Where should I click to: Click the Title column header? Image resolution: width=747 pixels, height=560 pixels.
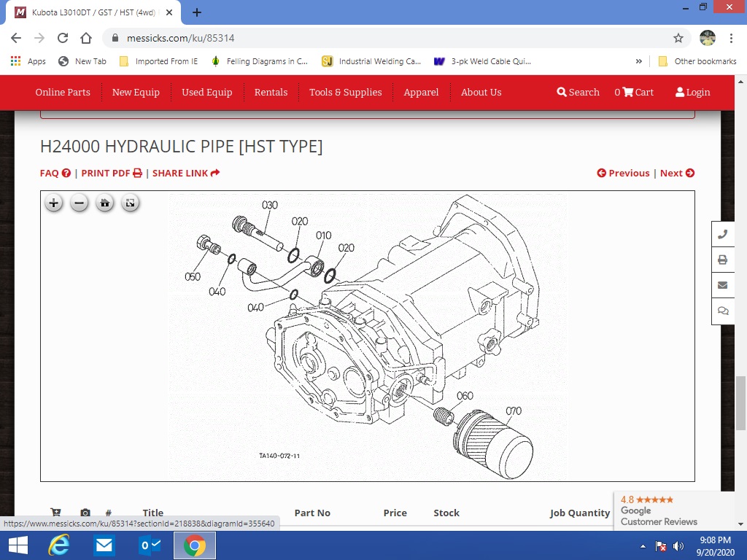tap(153, 513)
